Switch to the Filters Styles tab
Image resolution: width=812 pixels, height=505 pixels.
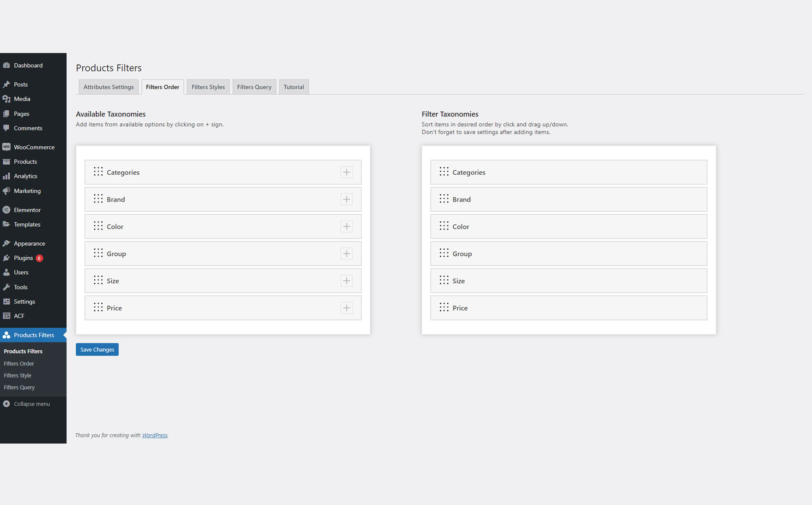pos(208,87)
